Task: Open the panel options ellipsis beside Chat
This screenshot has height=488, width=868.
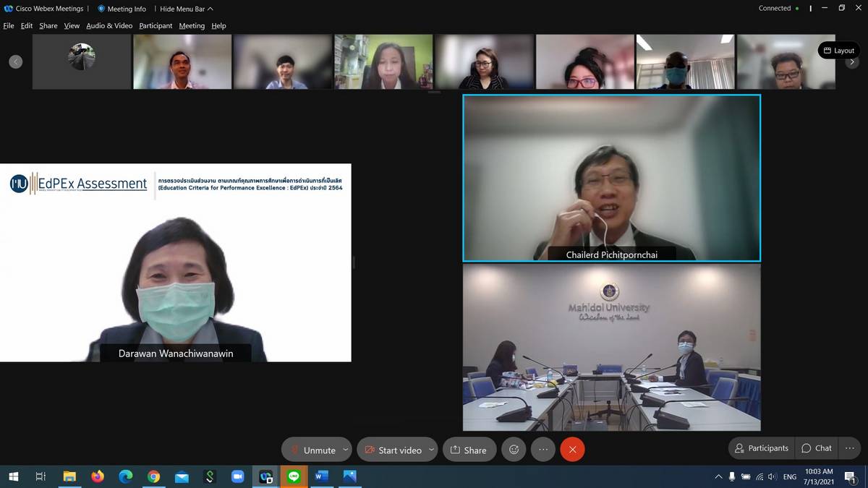Action: coord(849,448)
